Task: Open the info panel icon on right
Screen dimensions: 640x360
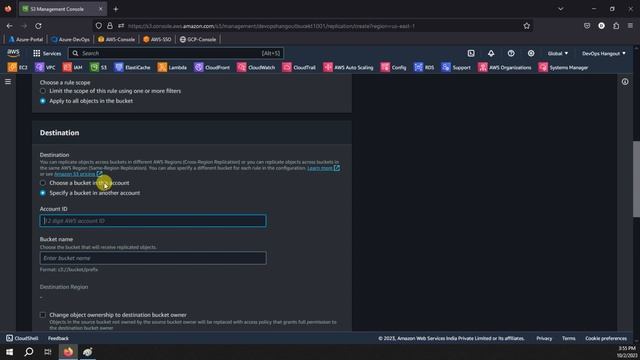Action: 625,82
